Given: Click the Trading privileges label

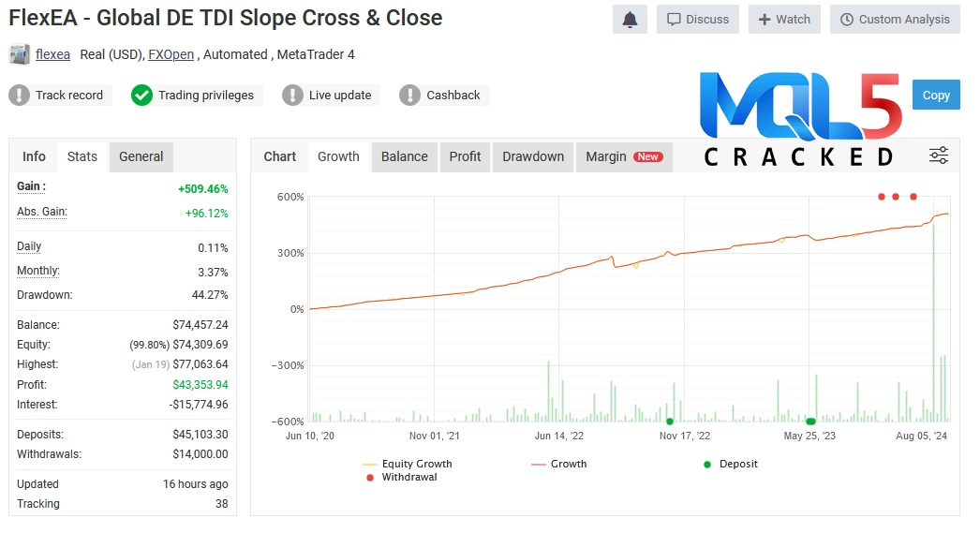Looking at the screenshot, I should click(x=205, y=95).
